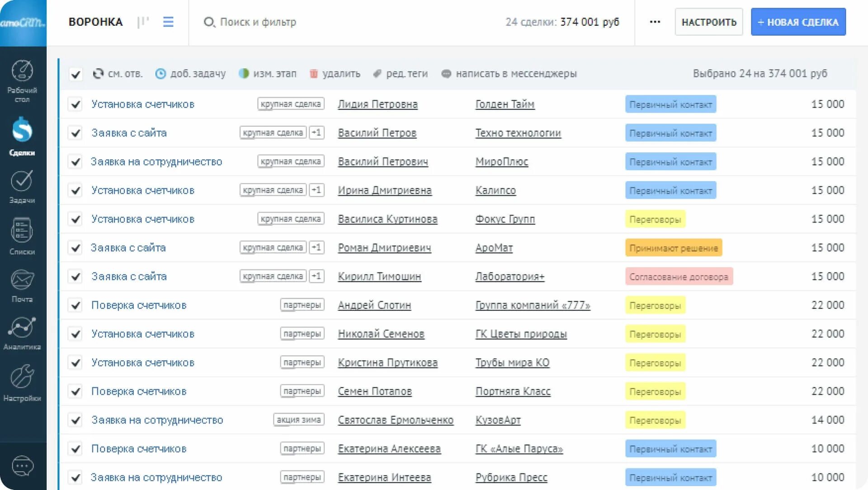Click the Новая сделка button
The width and height of the screenshot is (868, 490).
[x=798, y=22]
